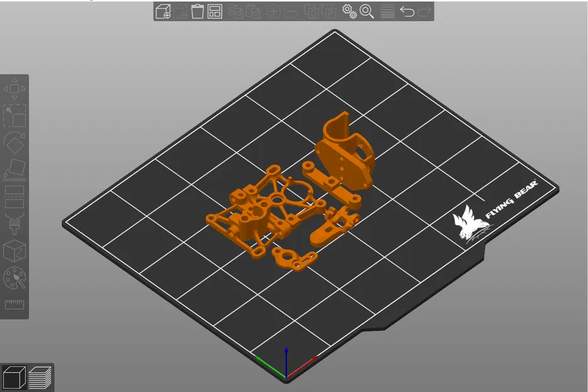Click the Copy icon in top toolbar

click(x=236, y=11)
